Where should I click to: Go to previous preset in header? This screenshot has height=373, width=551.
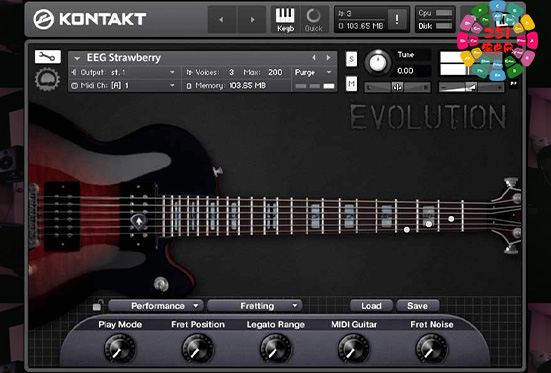[221, 20]
